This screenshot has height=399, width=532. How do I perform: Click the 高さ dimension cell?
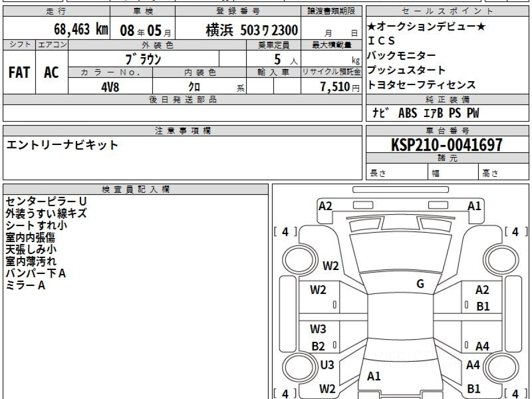[x=504, y=172]
